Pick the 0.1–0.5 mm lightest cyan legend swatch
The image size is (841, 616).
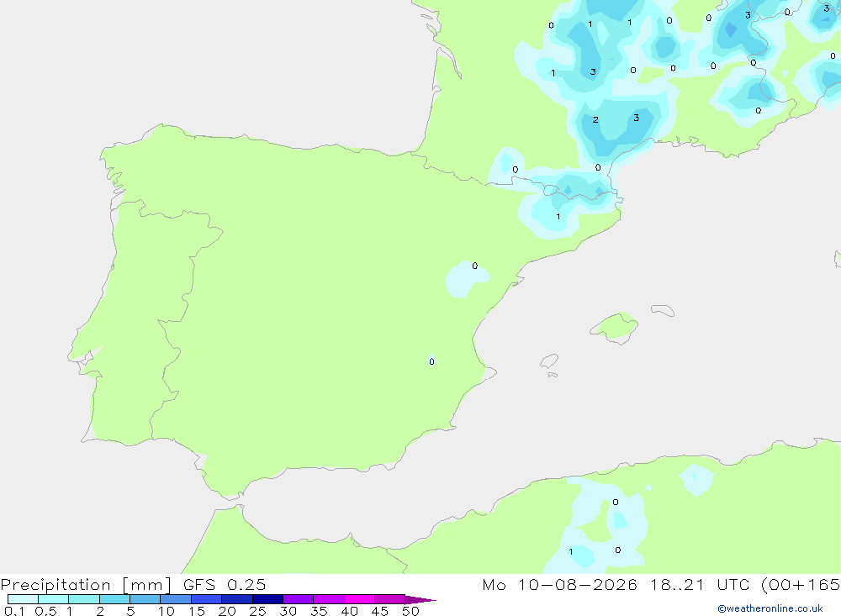(x=23, y=599)
